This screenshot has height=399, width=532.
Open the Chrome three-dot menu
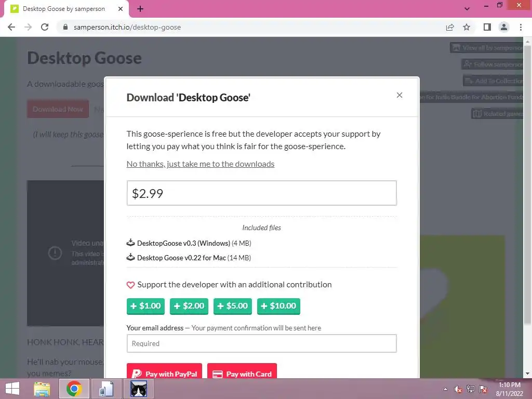pyautogui.click(x=521, y=27)
